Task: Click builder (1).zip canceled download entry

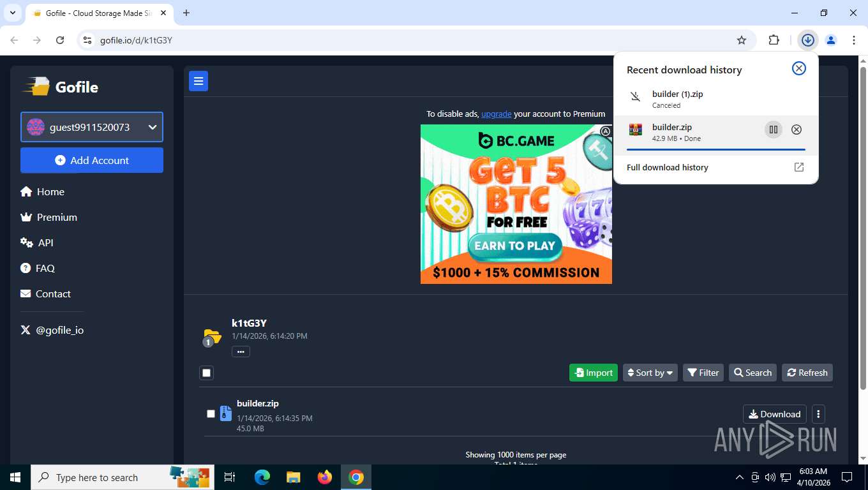Action: click(716, 99)
